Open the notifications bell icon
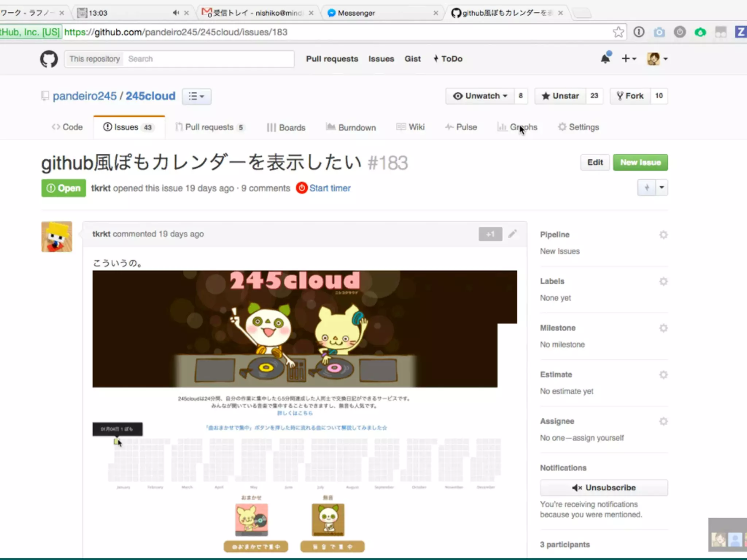The image size is (747, 560). 605,58
